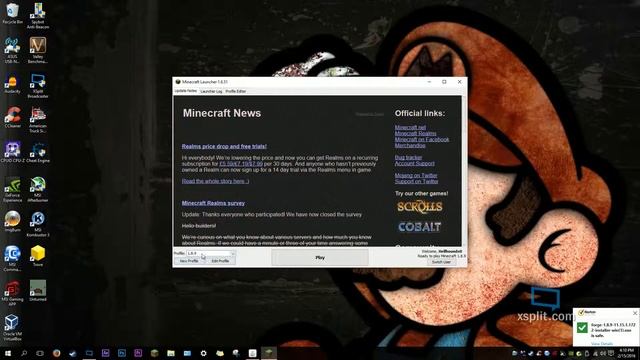The height and width of the screenshot is (360, 640).
Task: Open Steam from the taskbar
Action: click(73, 353)
